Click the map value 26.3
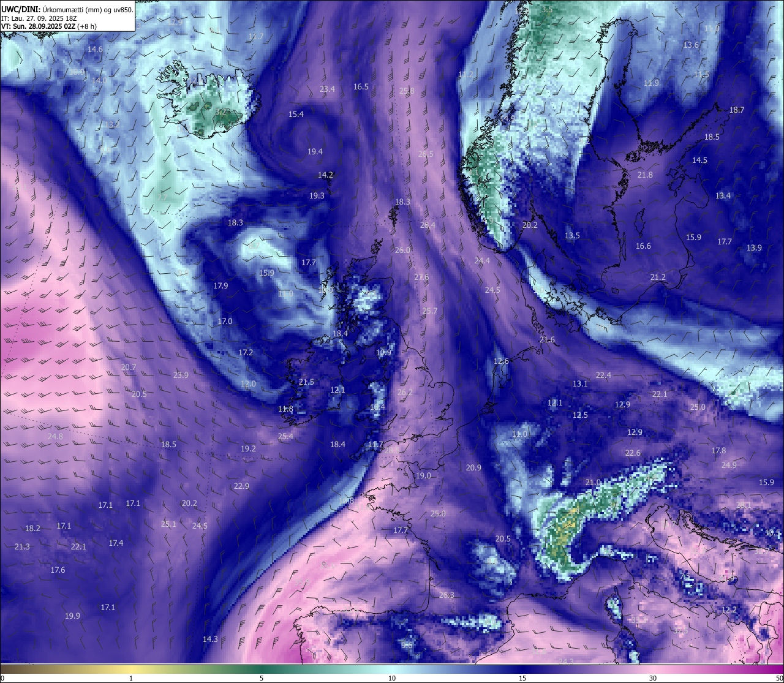Viewport: 784px width, 683px height. (x=447, y=595)
